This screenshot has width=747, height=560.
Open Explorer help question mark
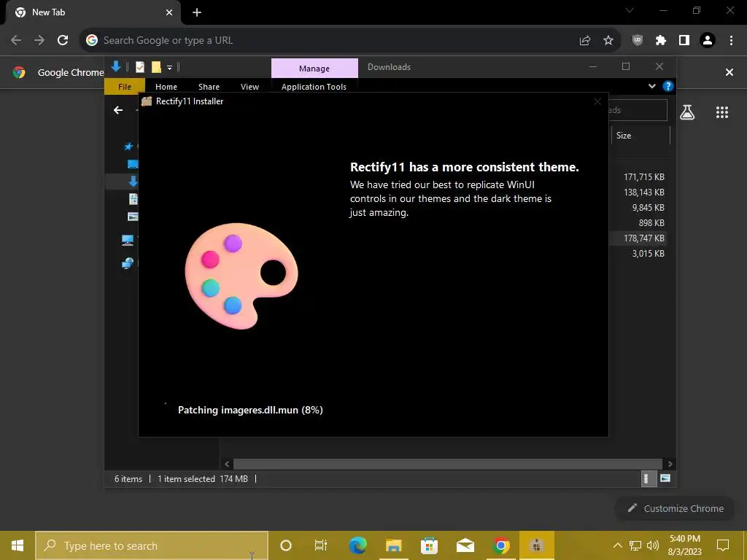click(668, 86)
